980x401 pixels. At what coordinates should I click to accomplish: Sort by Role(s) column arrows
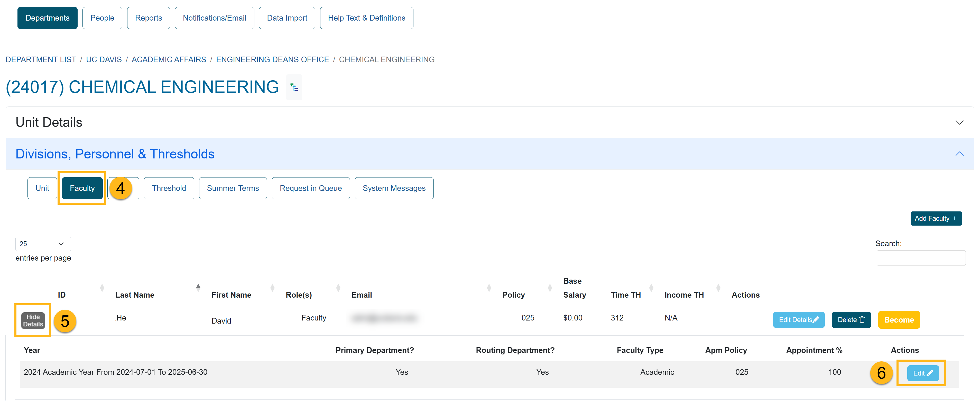pyautogui.click(x=338, y=288)
